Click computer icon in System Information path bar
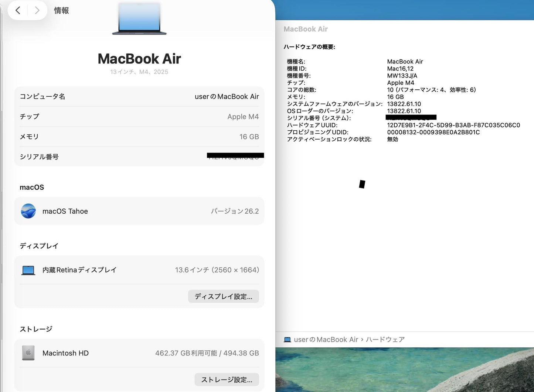 pyautogui.click(x=287, y=340)
